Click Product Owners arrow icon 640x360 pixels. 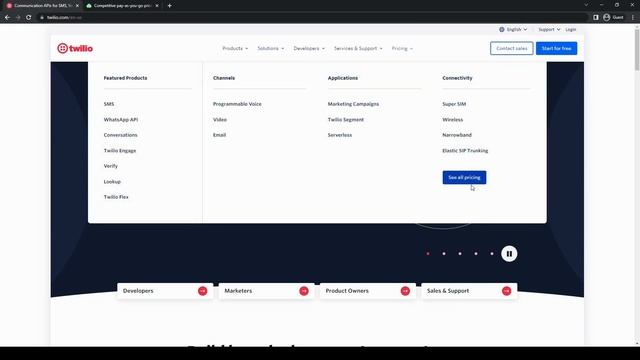[405, 291]
